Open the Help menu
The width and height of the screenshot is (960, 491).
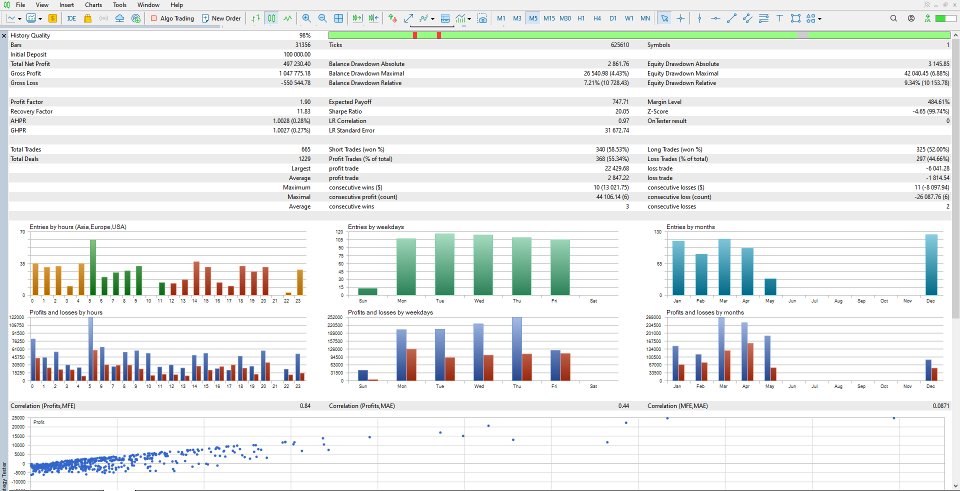click(x=176, y=5)
